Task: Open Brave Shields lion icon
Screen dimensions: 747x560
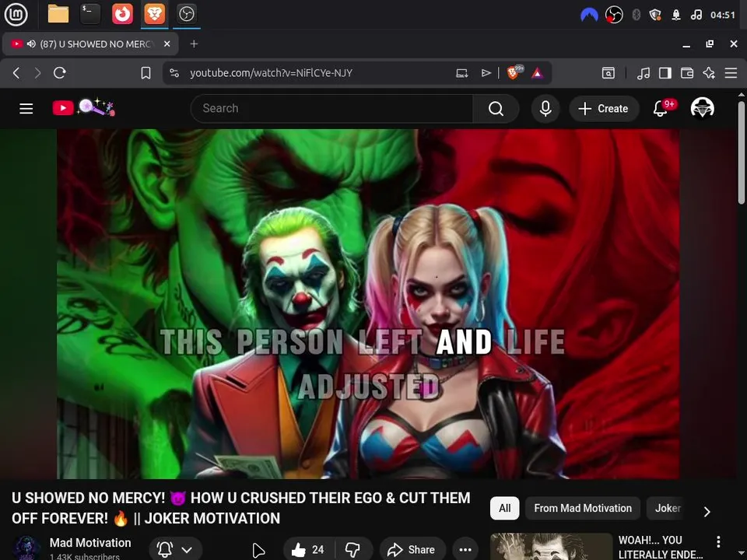Action: coord(514,72)
